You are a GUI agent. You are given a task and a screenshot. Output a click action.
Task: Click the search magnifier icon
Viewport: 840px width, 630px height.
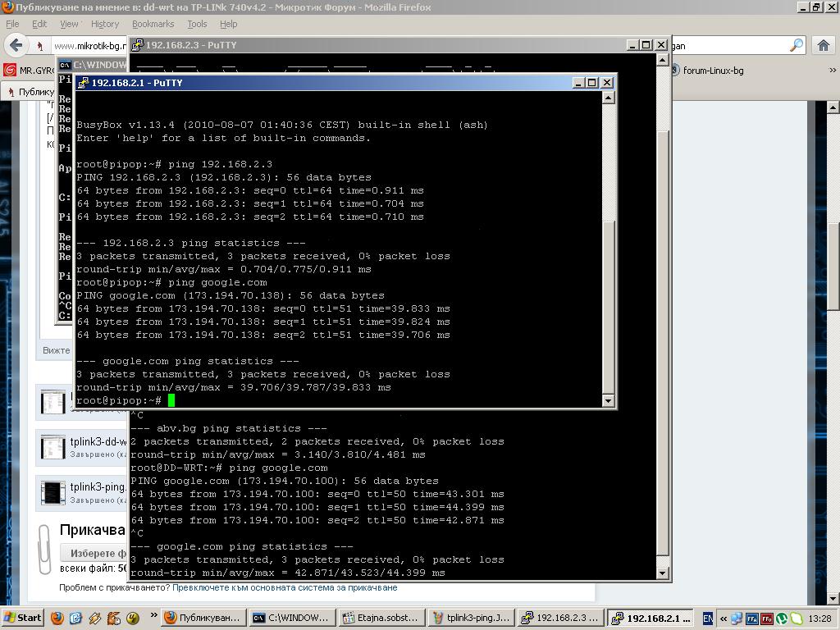click(x=796, y=46)
